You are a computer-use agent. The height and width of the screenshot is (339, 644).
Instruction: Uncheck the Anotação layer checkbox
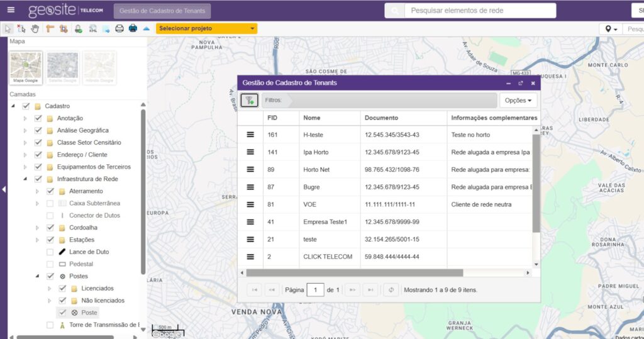click(x=38, y=118)
